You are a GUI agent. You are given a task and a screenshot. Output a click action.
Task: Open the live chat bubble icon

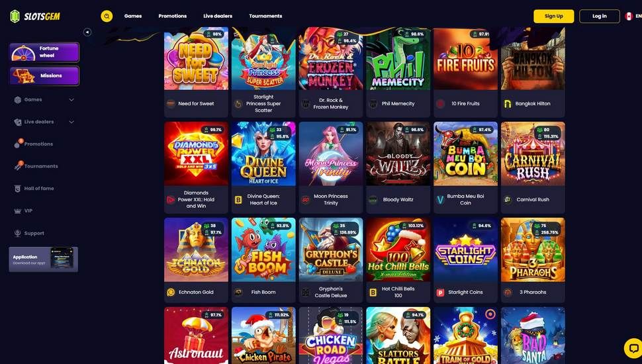633,348
